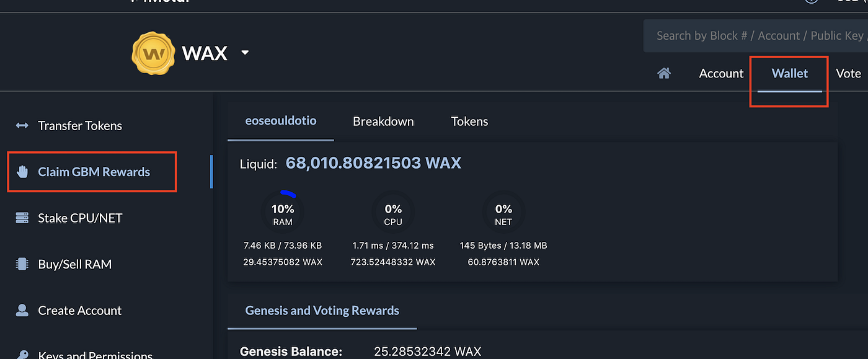Click the Transfer Tokens arrows icon
Viewport: 868px width, 359px height.
click(22, 126)
